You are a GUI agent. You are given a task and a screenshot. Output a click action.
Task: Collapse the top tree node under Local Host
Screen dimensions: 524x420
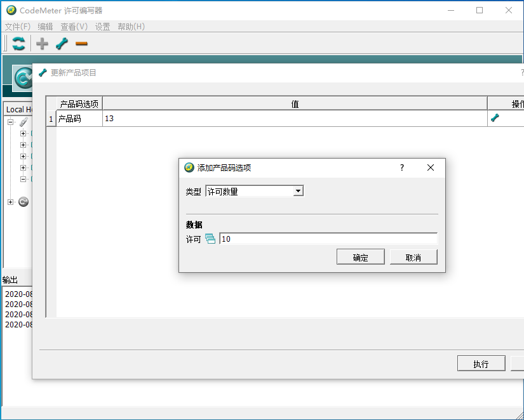(x=10, y=122)
